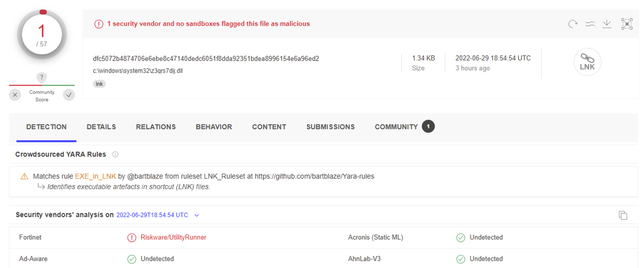Viewport: 644px width, 268px height.
Task: Click the Riskware/UtilityRunner detection label
Action: click(x=173, y=238)
